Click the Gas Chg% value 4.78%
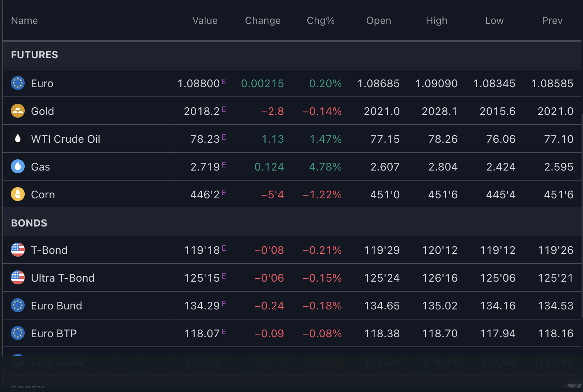This screenshot has height=392, width=583. (325, 167)
